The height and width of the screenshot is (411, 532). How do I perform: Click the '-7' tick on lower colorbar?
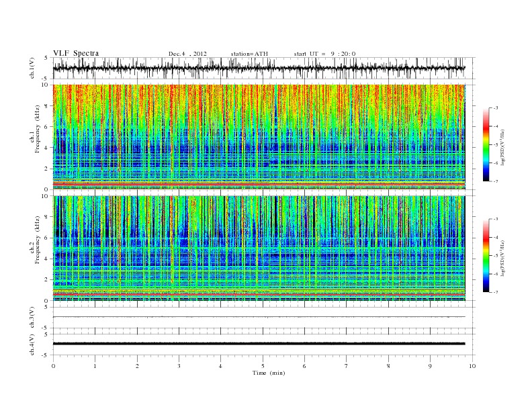coord(495,292)
